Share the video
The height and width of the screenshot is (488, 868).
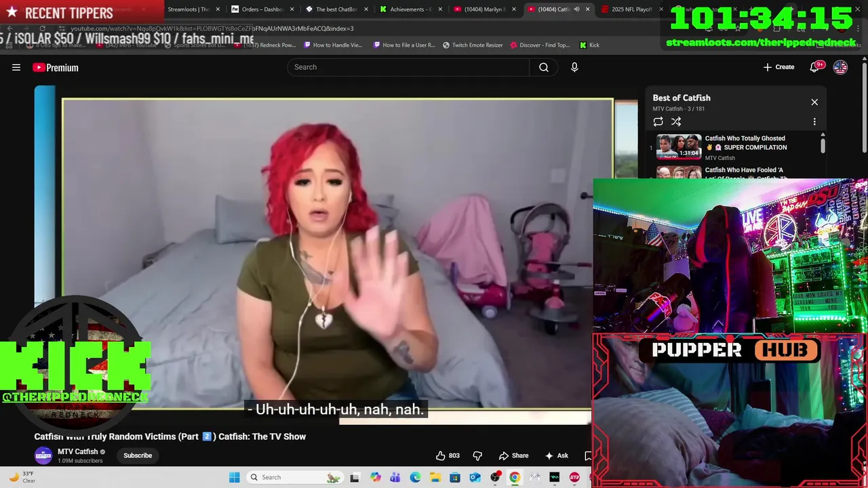tap(514, 455)
